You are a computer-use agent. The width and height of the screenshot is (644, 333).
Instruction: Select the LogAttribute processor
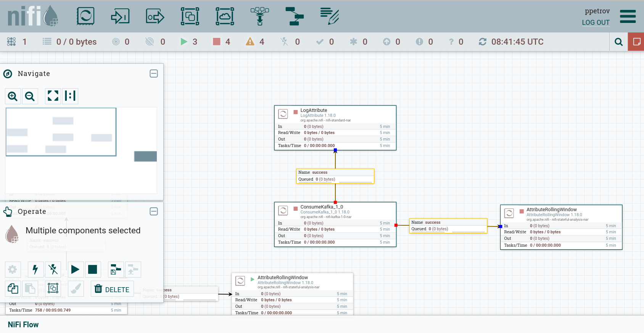(335, 128)
